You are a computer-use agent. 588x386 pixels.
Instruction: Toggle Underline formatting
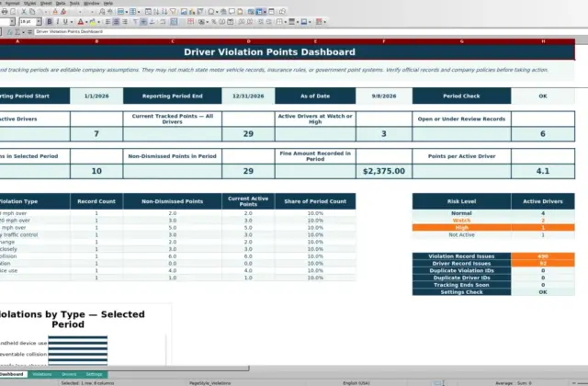[x=65, y=22]
